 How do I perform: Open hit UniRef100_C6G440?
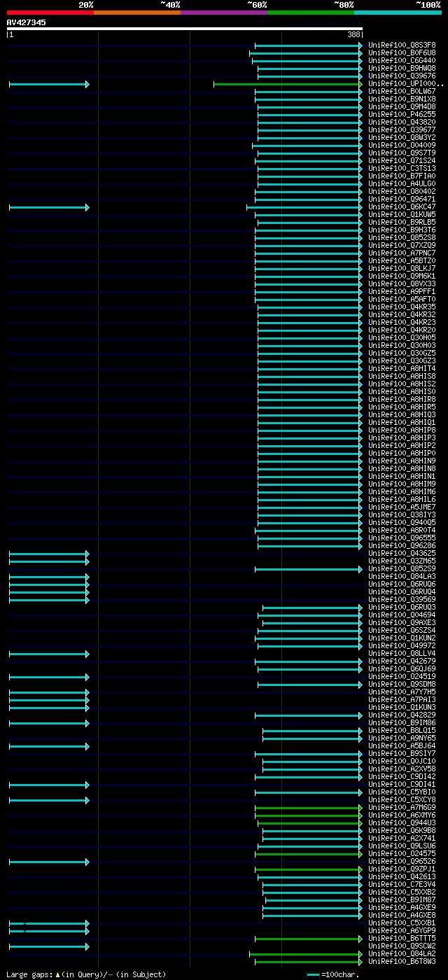(x=402, y=60)
